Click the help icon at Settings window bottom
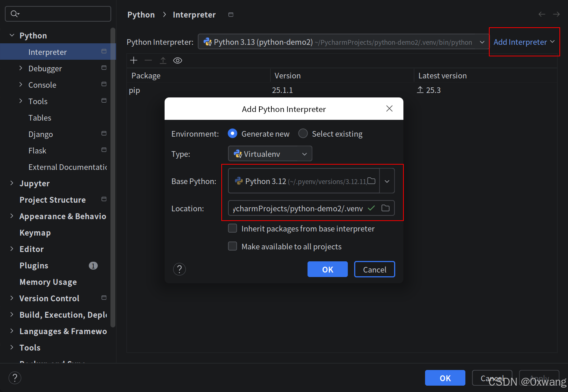Viewport: 568px width, 392px height. tap(15, 378)
